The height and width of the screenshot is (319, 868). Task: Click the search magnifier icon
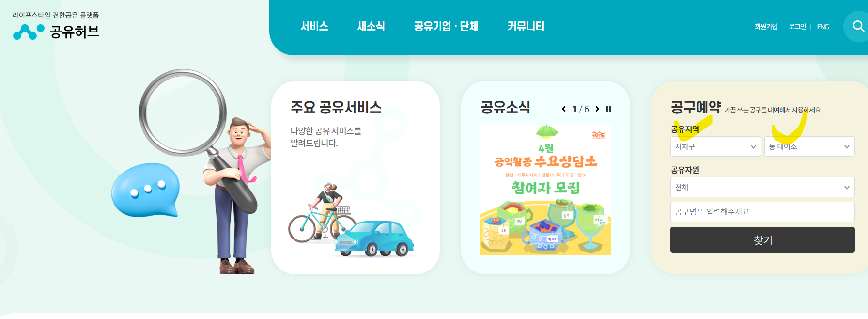[858, 26]
